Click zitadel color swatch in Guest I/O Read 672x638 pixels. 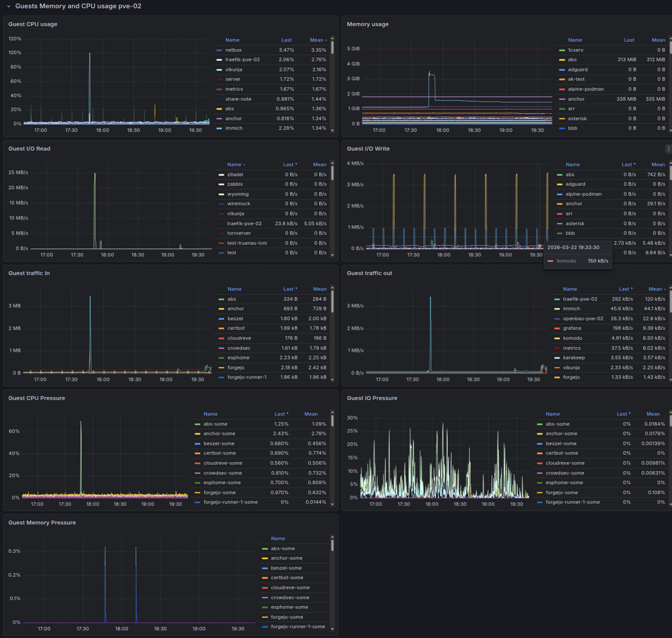221,175
